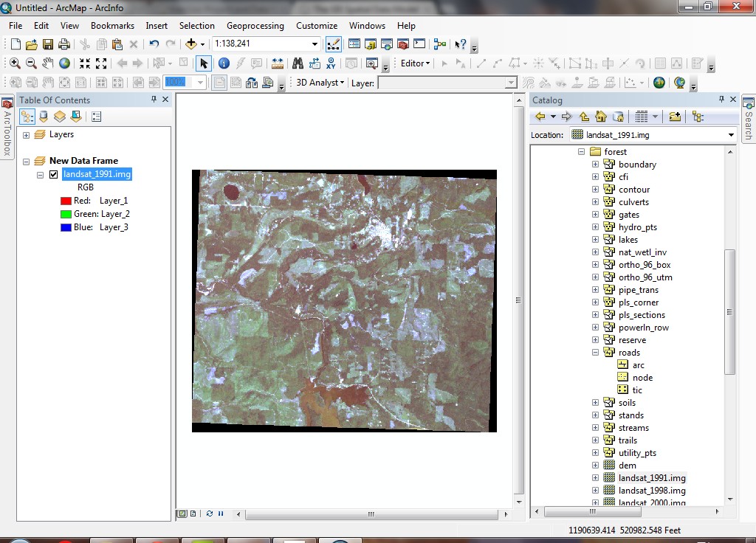This screenshot has height=543, width=756.
Task: Switch to layout view at map bottom
Action: (x=193, y=513)
